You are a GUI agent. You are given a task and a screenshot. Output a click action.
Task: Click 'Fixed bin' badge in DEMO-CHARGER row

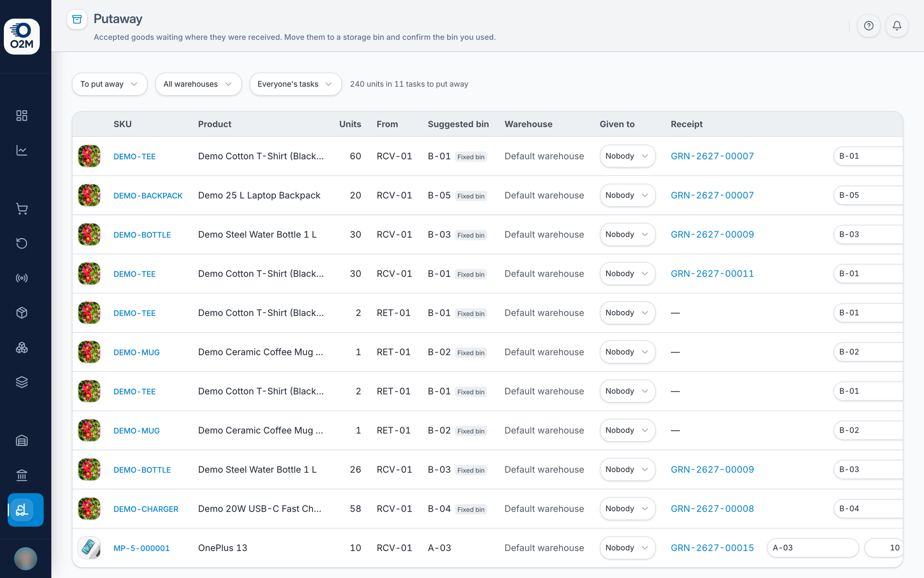(x=471, y=510)
